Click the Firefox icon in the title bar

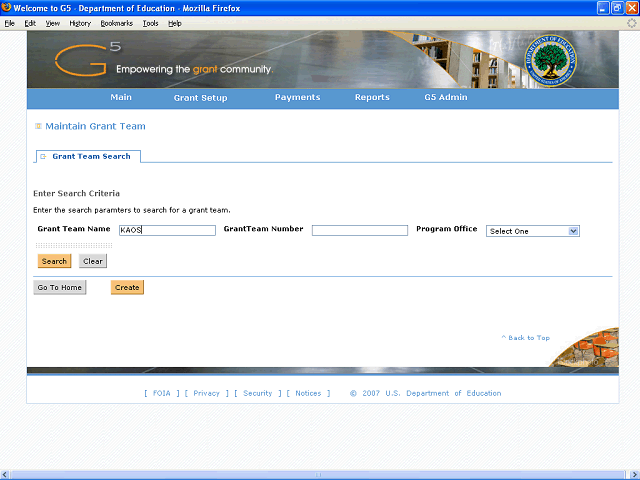[x=6, y=7]
